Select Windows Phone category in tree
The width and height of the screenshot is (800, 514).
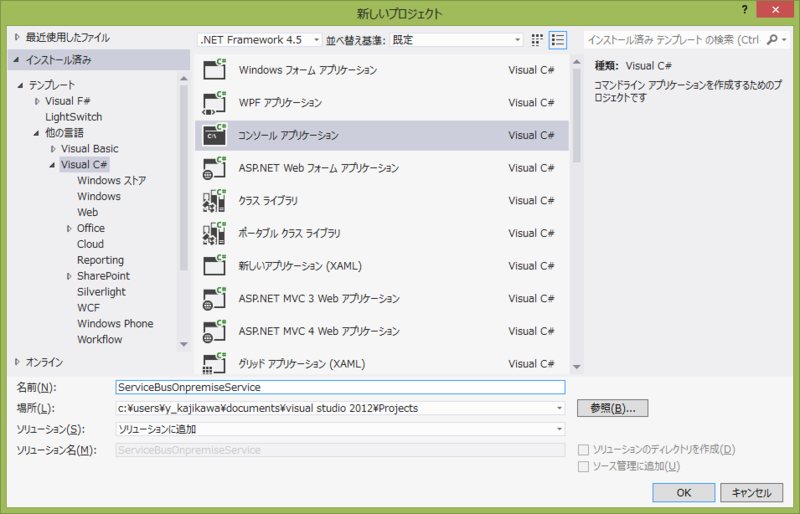click(x=115, y=324)
